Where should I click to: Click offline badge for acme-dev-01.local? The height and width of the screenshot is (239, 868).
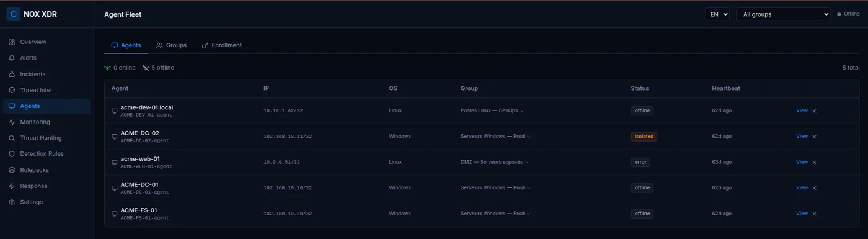click(642, 110)
